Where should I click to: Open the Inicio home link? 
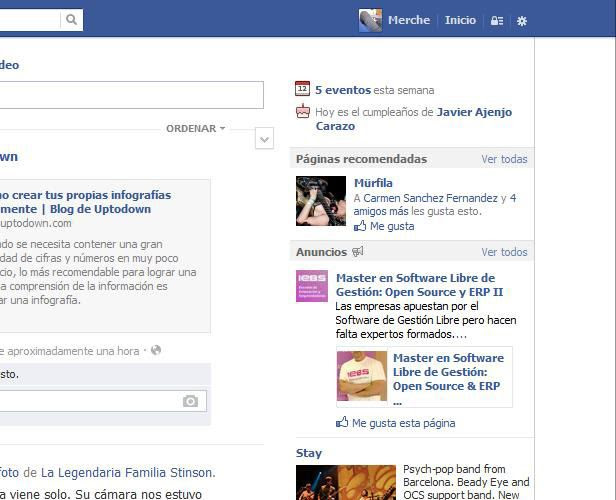coord(460,20)
